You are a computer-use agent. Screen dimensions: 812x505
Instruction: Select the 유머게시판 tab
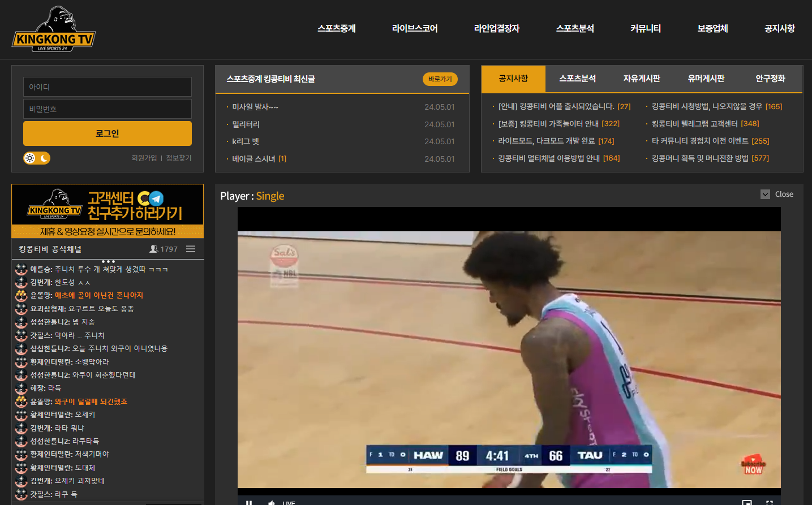[706, 79]
